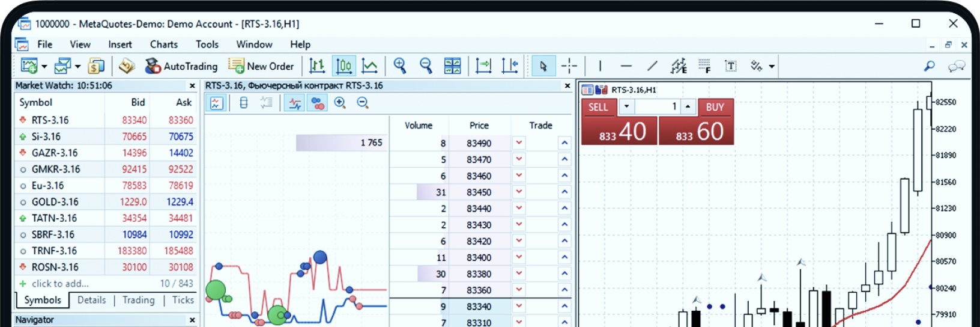Image resolution: width=980 pixels, height=327 pixels.
Task: Open the New Order dialog
Action: 261,66
